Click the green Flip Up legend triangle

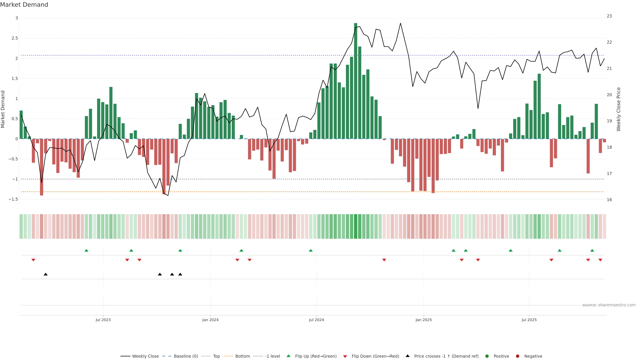pyautogui.click(x=288, y=356)
